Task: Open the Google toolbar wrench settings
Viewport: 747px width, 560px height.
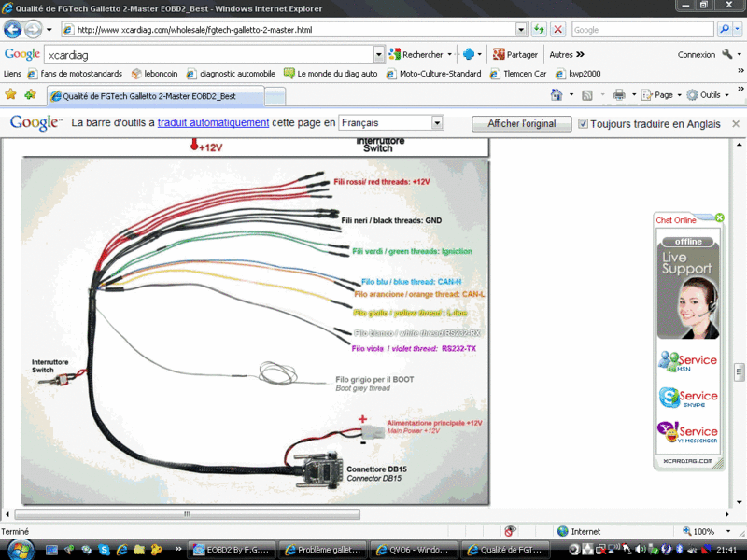Action: [x=727, y=54]
